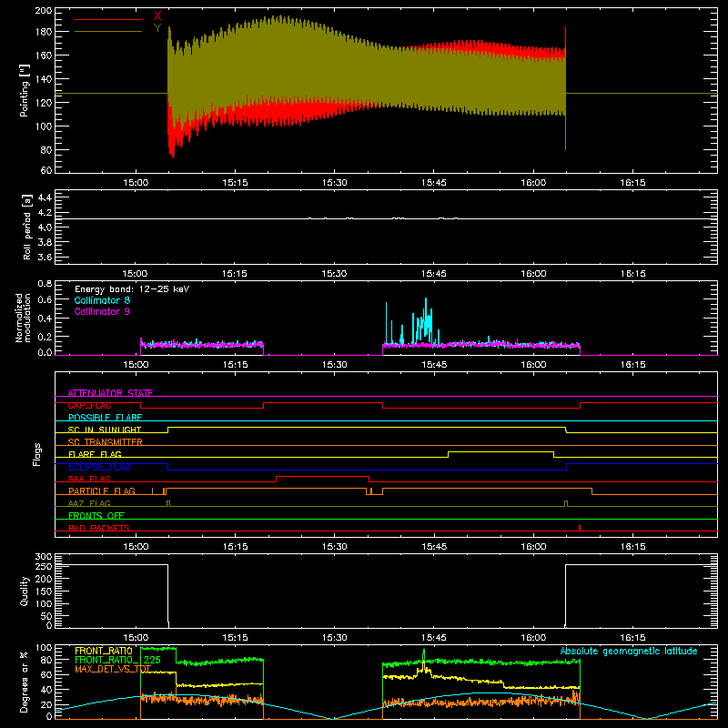The width and height of the screenshot is (728, 728).
Task: Click 15:15 tick under Roll period plot
Action: coord(235,274)
